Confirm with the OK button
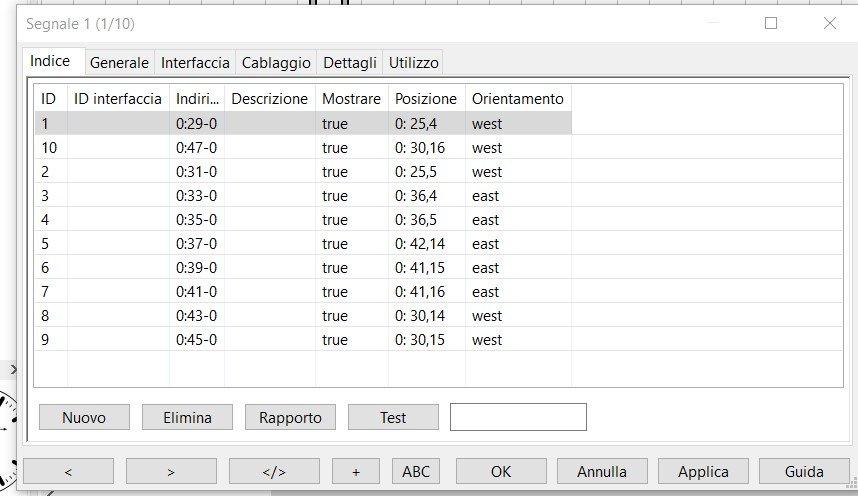 click(501, 471)
